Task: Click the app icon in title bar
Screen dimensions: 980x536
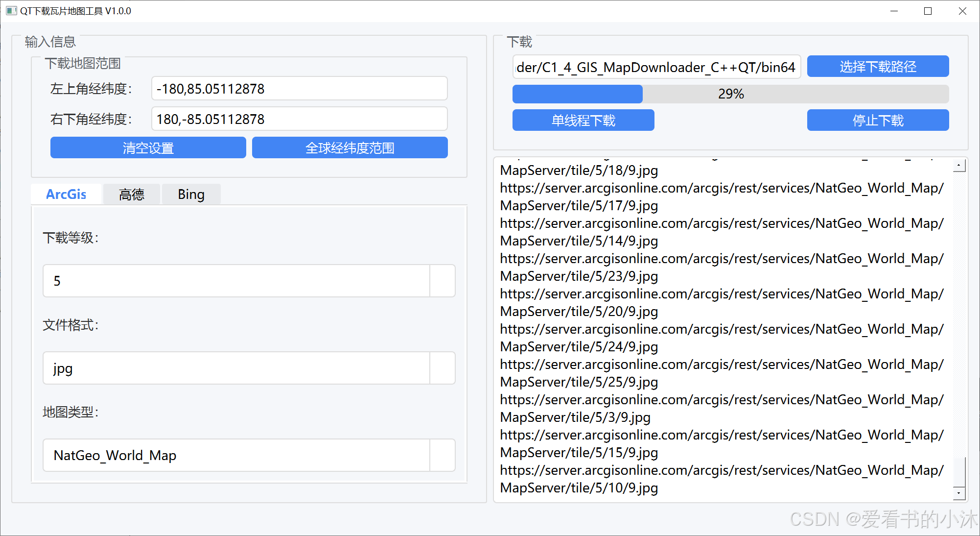Action: coord(11,11)
